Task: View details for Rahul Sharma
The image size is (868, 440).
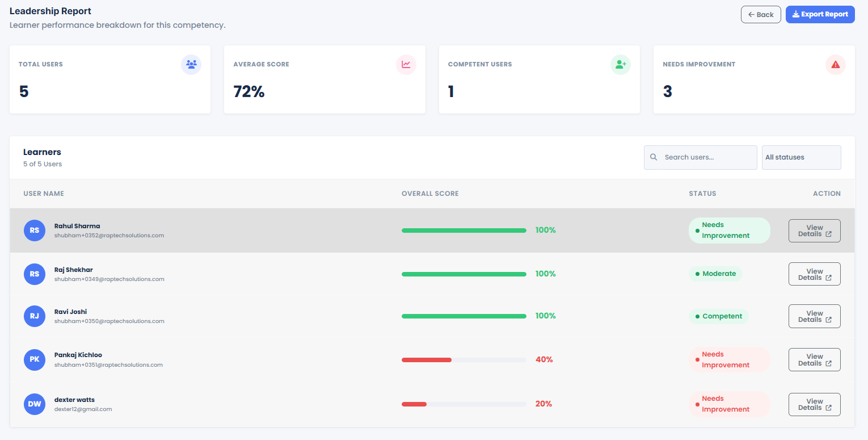Action: 815,231
